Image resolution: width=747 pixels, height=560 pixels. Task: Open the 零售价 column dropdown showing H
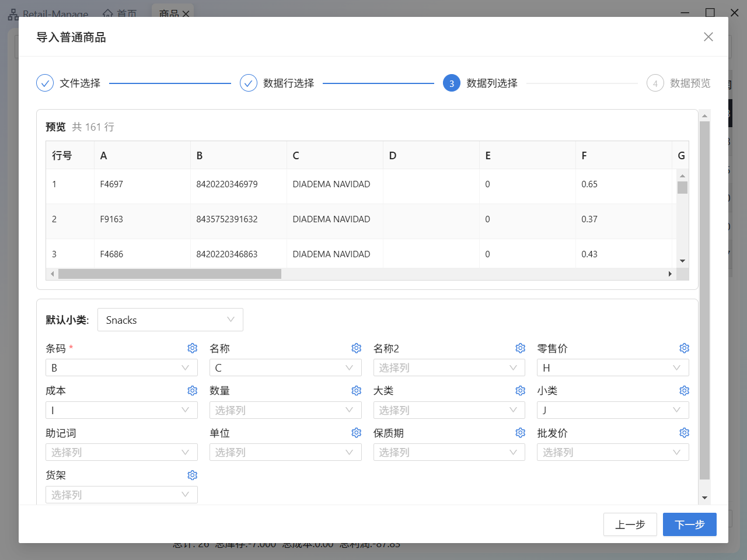pyautogui.click(x=612, y=368)
